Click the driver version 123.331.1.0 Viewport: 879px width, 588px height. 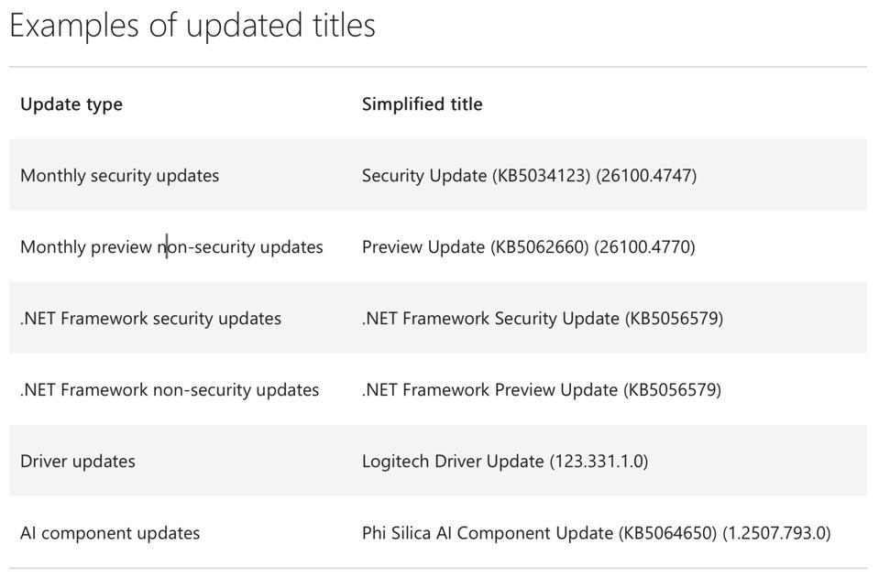click(599, 462)
